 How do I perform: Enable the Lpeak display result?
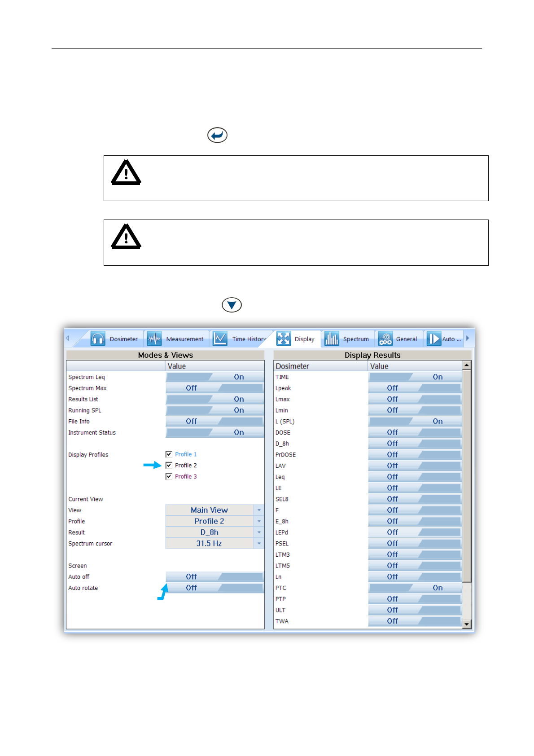[415, 388]
